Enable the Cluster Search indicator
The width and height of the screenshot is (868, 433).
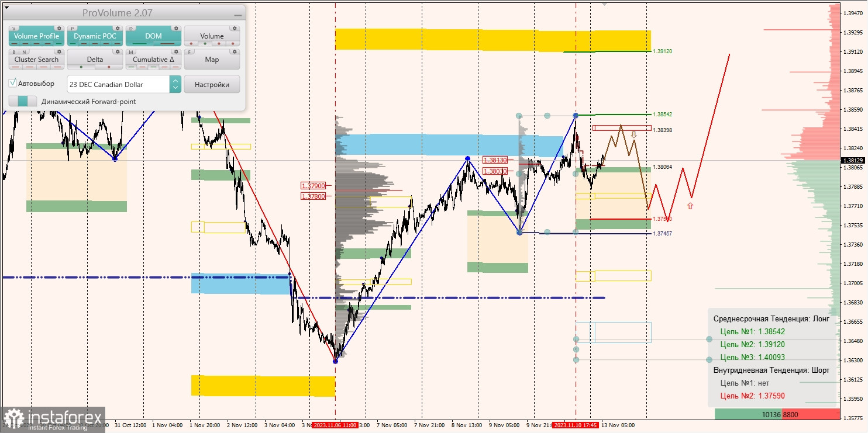tap(36, 60)
